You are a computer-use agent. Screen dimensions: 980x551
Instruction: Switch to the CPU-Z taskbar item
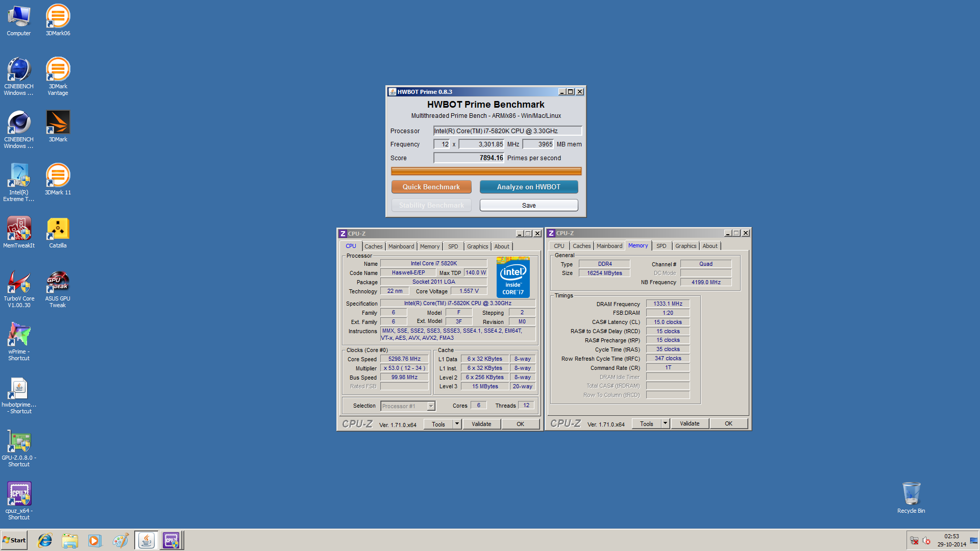pyautogui.click(x=171, y=540)
